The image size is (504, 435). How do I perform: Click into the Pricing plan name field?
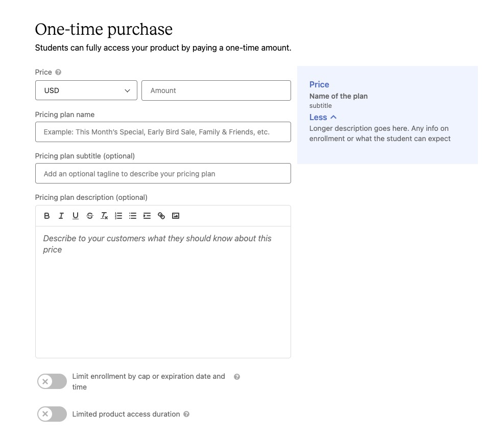click(163, 132)
